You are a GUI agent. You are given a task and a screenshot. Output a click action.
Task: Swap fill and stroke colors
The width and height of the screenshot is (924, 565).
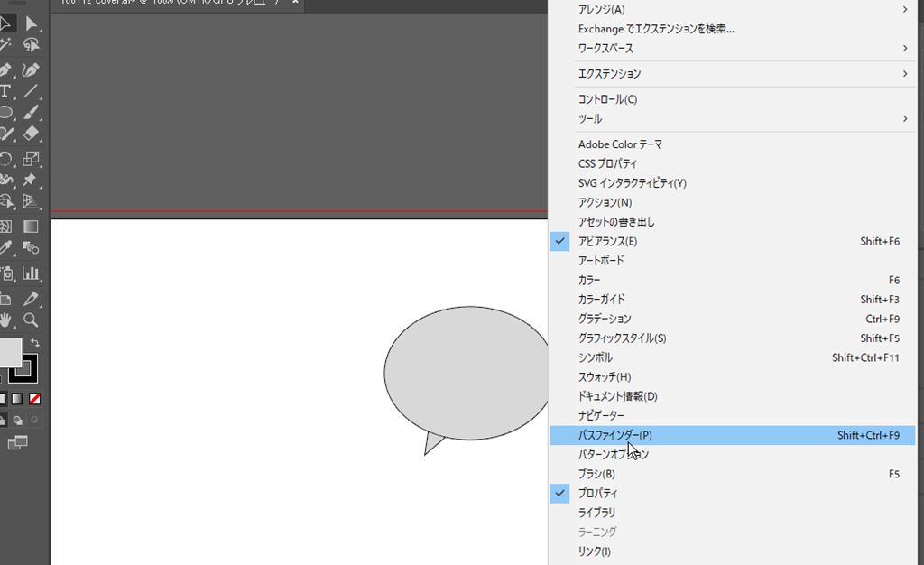(35, 343)
